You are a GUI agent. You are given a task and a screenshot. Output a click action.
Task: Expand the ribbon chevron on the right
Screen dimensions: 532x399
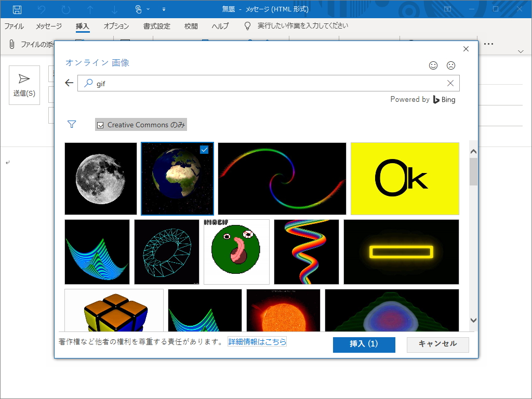pyautogui.click(x=521, y=50)
